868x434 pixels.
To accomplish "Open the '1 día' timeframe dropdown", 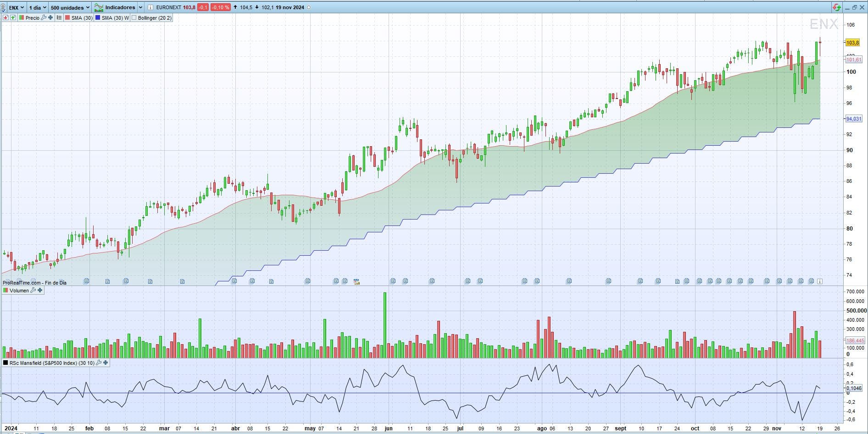I will tap(38, 7).
